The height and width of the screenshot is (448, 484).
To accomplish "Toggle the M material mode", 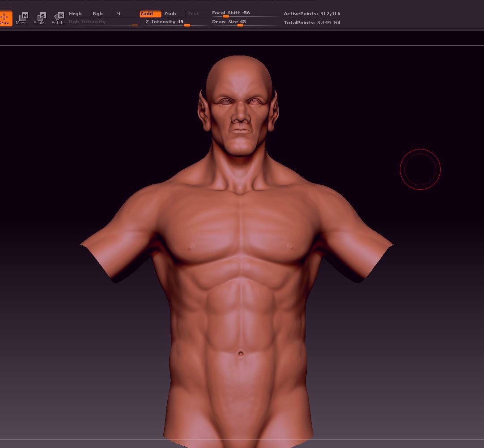I will (x=126, y=13).
